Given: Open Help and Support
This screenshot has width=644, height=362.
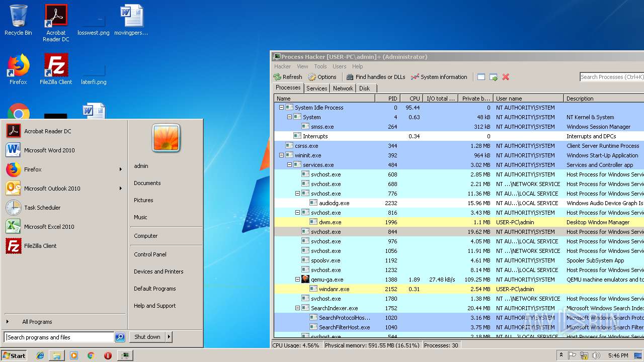Looking at the screenshot, I should [154, 306].
